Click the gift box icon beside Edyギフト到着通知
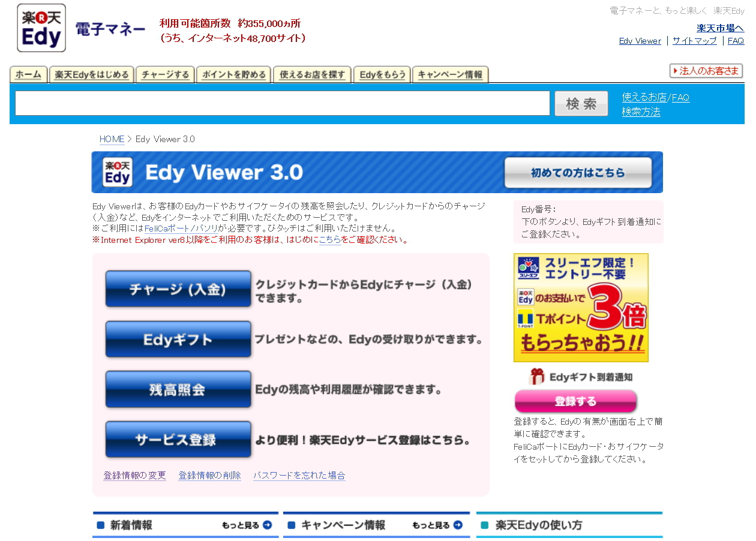The image size is (756, 541). click(x=537, y=377)
